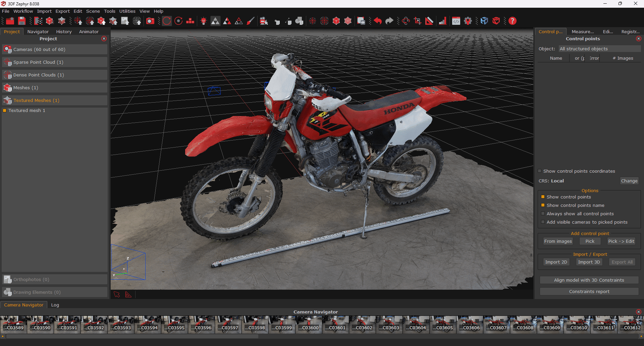Expand the Cameras (60 out of 60) section
Screen dimensions: 644x346
(55, 49)
